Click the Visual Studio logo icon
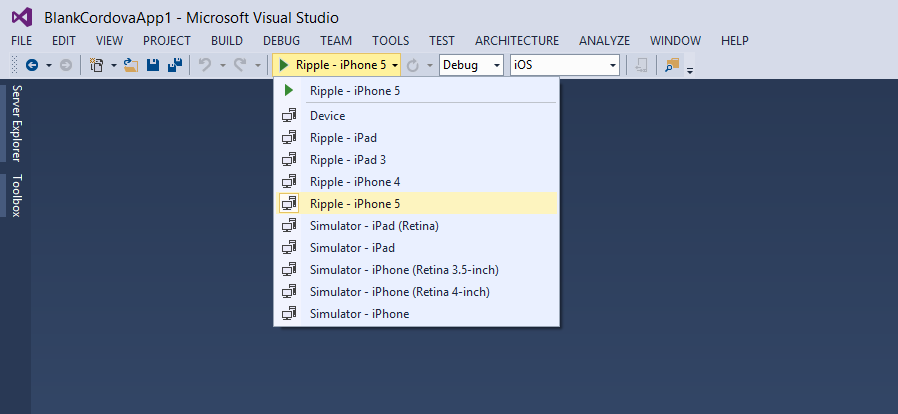This screenshot has height=414, width=898. click(x=22, y=17)
